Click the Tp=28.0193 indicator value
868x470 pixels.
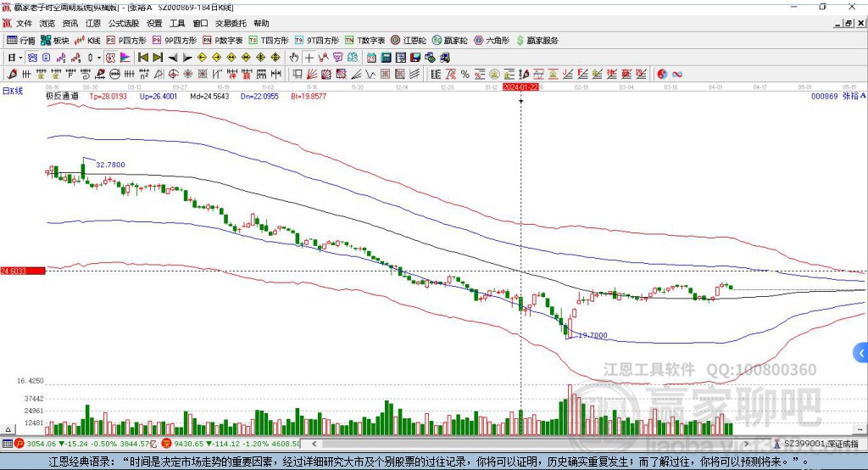[x=108, y=96]
